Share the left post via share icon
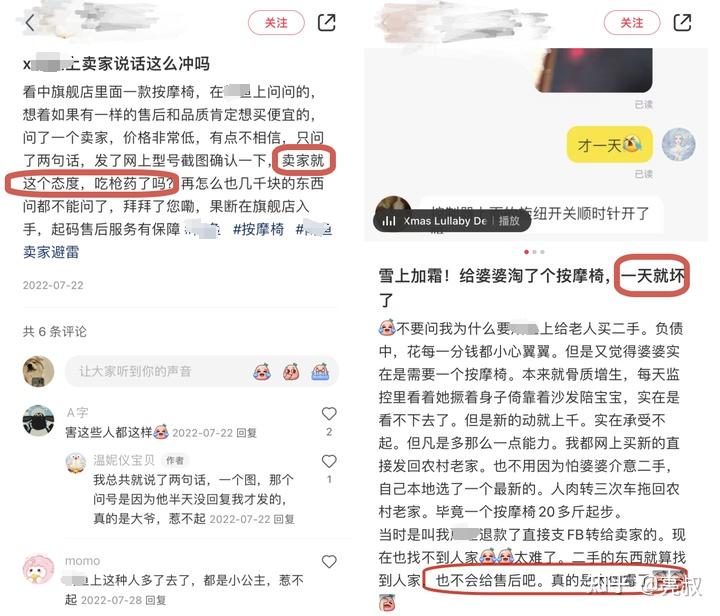Image resolution: width=720 pixels, height=616 pixels. pyautogui.click(x=326, y=22)
